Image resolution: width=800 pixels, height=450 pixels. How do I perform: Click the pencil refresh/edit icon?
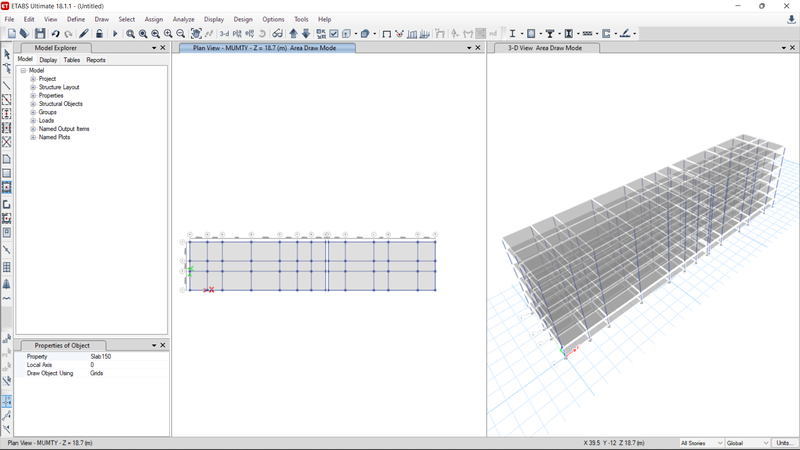[x=84, y=34]
